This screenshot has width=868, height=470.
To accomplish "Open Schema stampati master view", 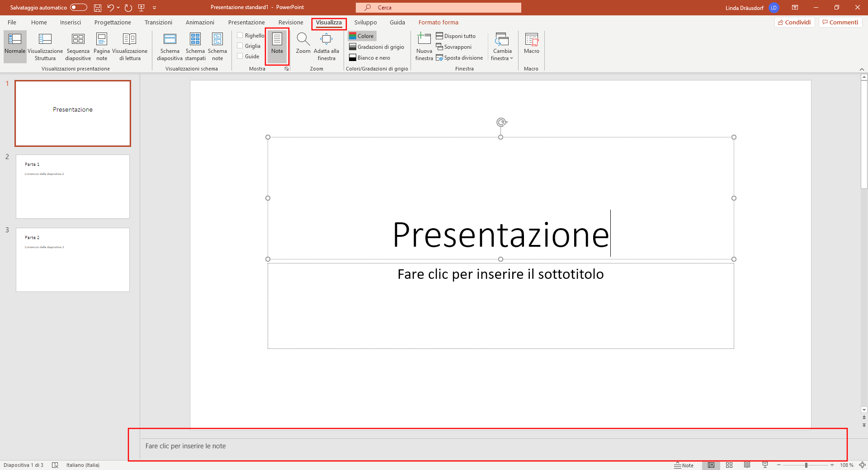I will [x=195, y=46].
